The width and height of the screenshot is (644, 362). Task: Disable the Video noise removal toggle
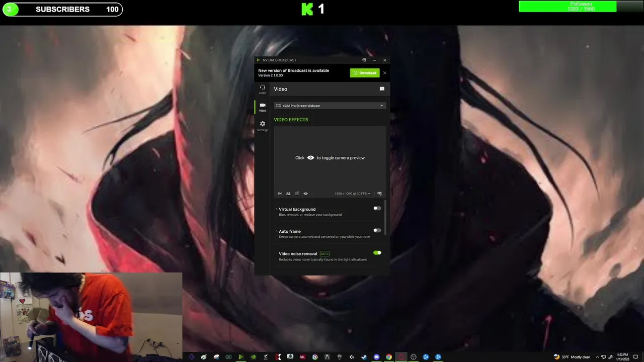(x=377, y=253)
